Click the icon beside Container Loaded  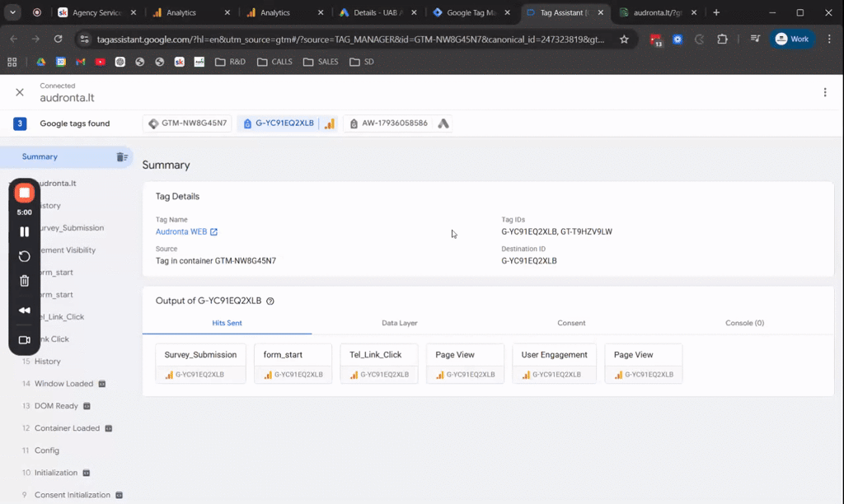coord(108,428)
